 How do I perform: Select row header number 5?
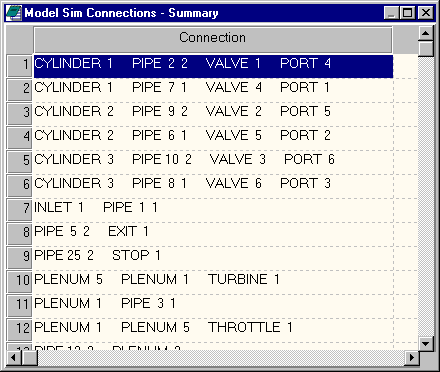pos(19,161)
